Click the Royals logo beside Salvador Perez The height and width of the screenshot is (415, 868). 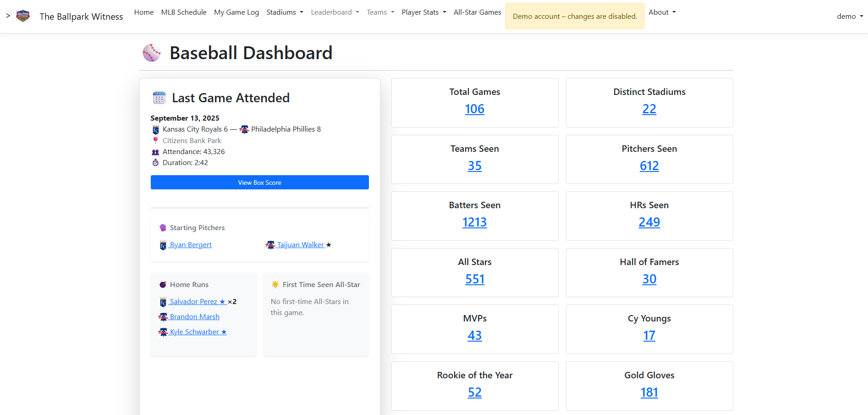pyautogui.click(x=163, y=302)
